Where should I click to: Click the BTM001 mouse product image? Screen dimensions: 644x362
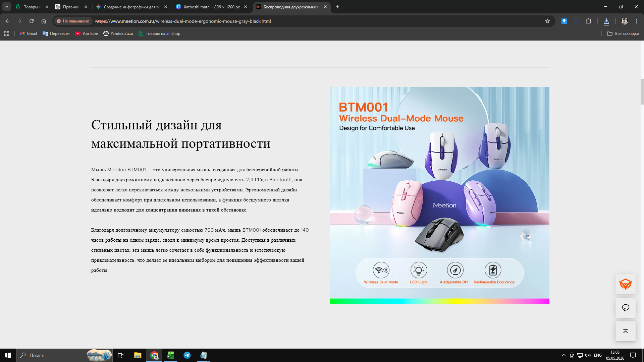pyautogui.click(x=439, y=195)
